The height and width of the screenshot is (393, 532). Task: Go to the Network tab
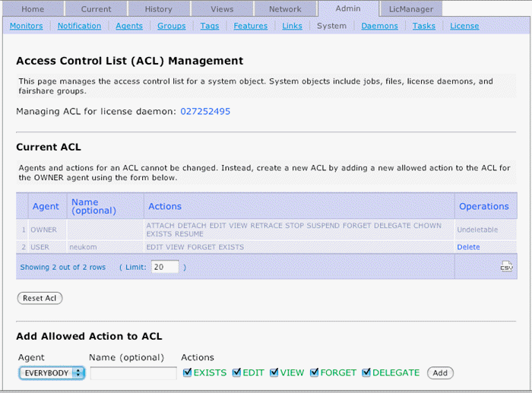(x=285, y=9)
